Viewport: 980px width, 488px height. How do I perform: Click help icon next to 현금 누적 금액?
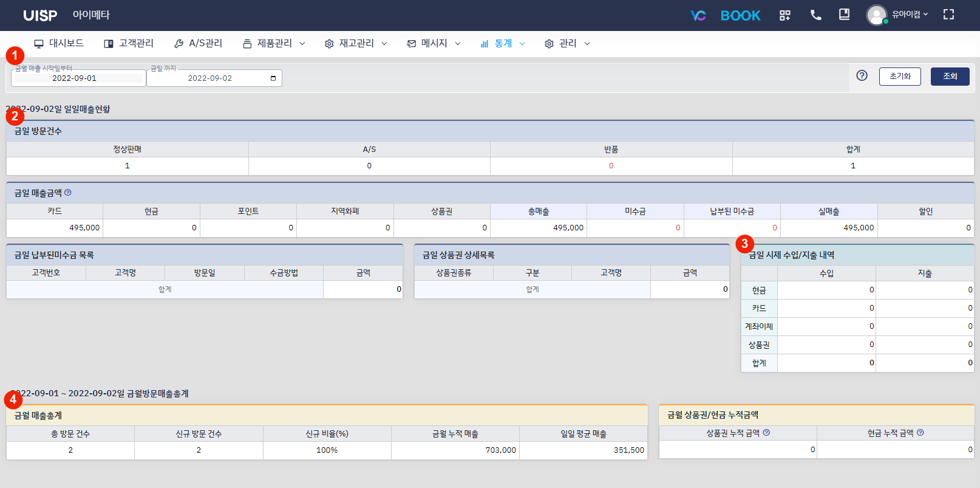coord(920,433)
